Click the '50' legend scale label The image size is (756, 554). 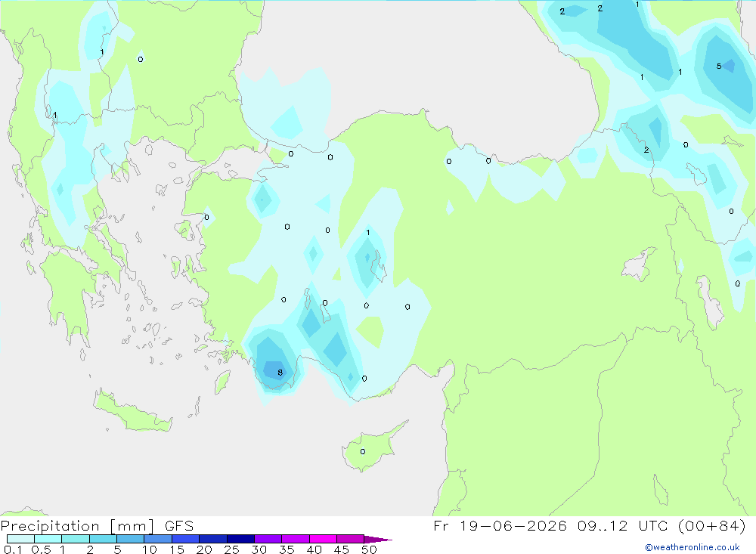point(369,549)
